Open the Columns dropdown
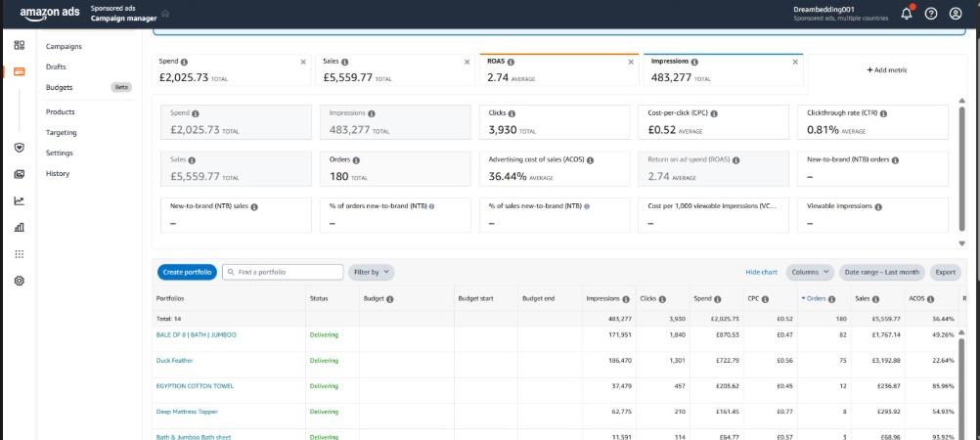This screenshot has width=980, height=440. (x=810, y=272)
